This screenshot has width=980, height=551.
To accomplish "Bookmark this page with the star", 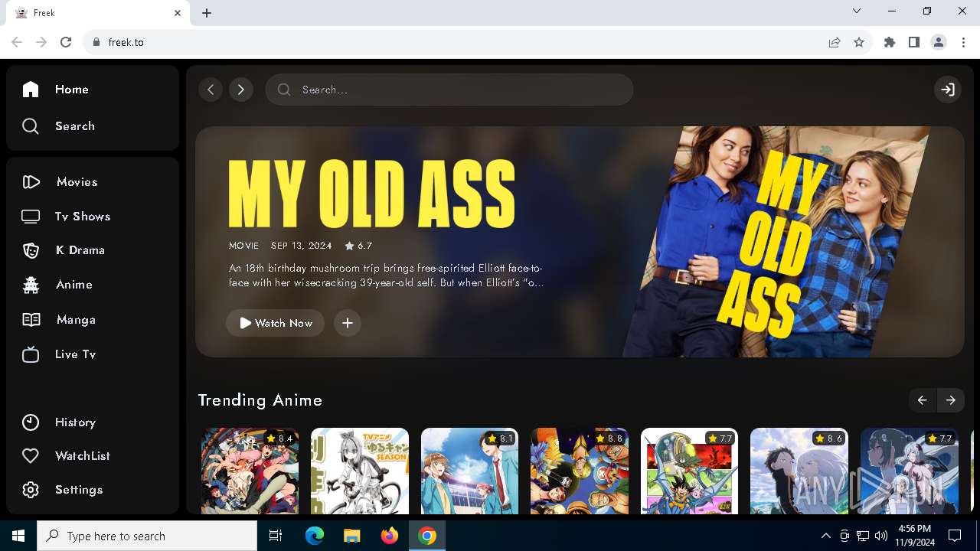I will click(859, 42).
